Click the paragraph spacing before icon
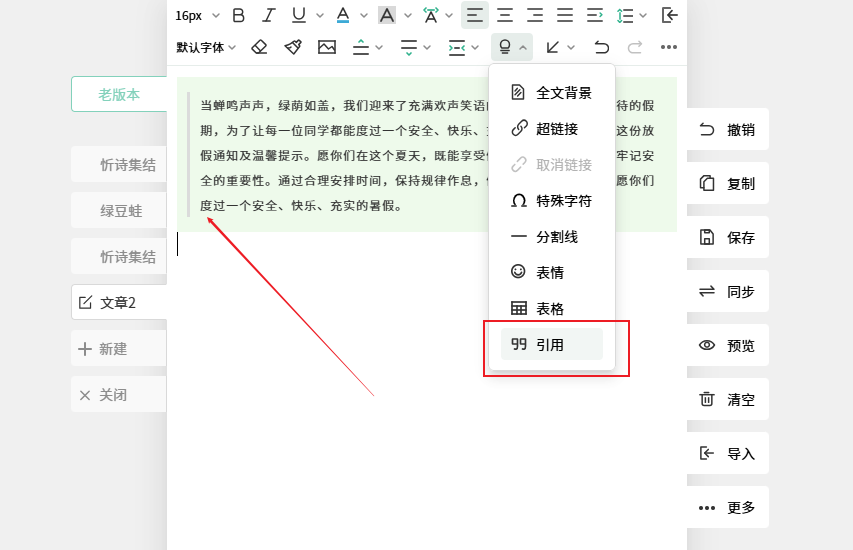 coord(361,47)
